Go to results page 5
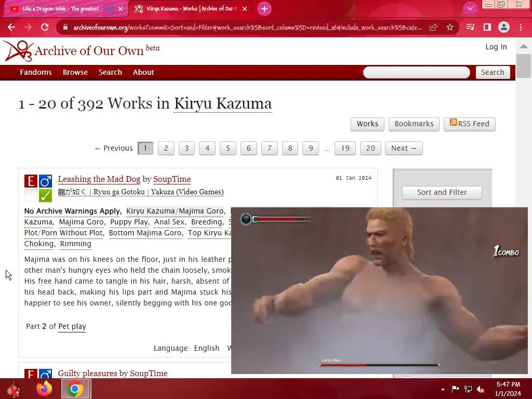The width and height of the screenshot is (532, 399). pos(228,148)
